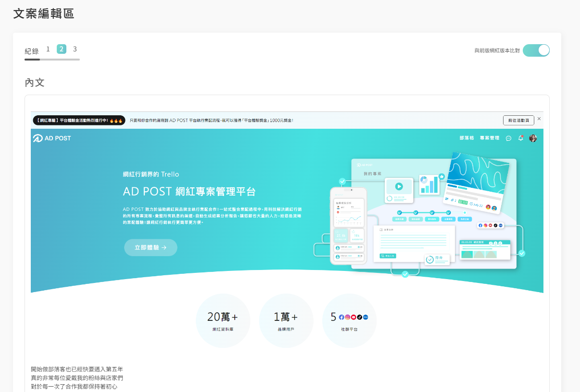Close the promo banner with the X
Image resolution: width=580 pixels, height=392 pixels.
(539, 119)
